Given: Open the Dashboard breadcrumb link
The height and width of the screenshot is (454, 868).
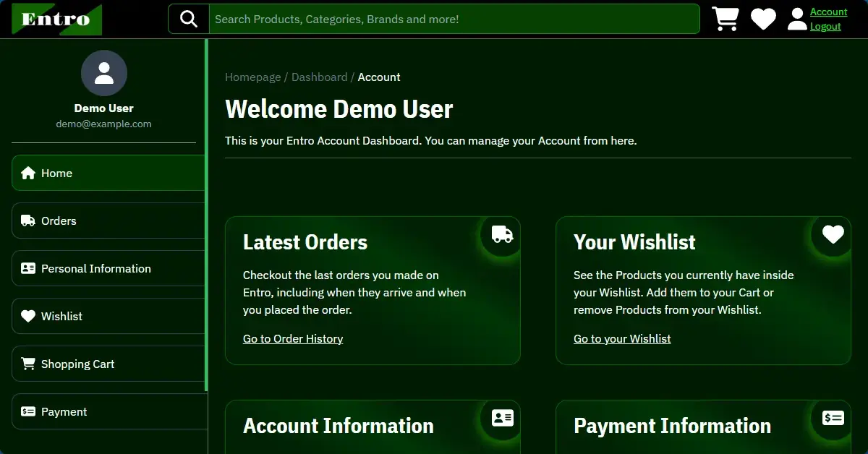Looking at the screenshot, I should [320, 77].
